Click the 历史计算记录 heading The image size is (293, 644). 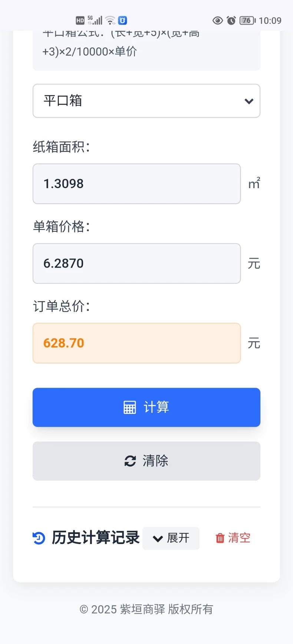[x=96, y=538]
